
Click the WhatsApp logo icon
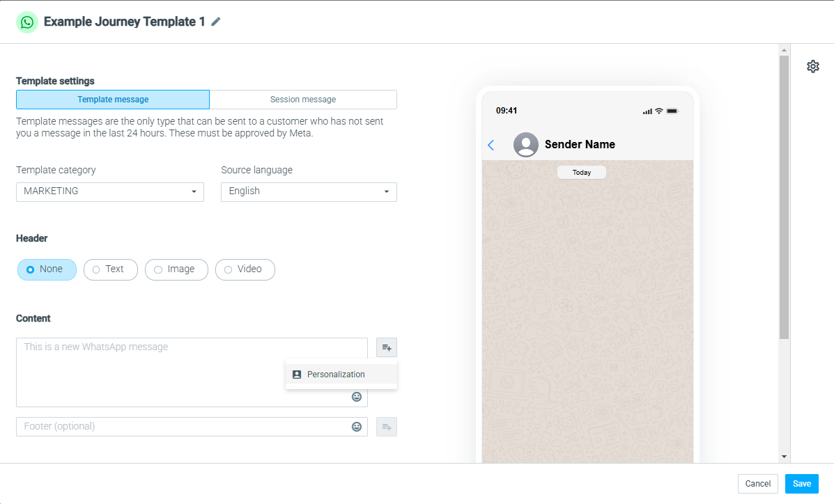coord(27,22)
